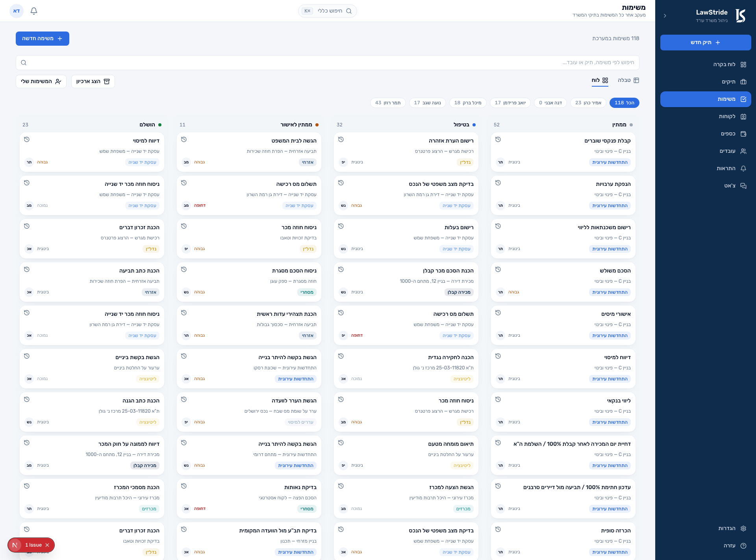Click משימה חדשה new task button
Image resolution: width=756 pixels, height=560 pixels.
[43, 39]
